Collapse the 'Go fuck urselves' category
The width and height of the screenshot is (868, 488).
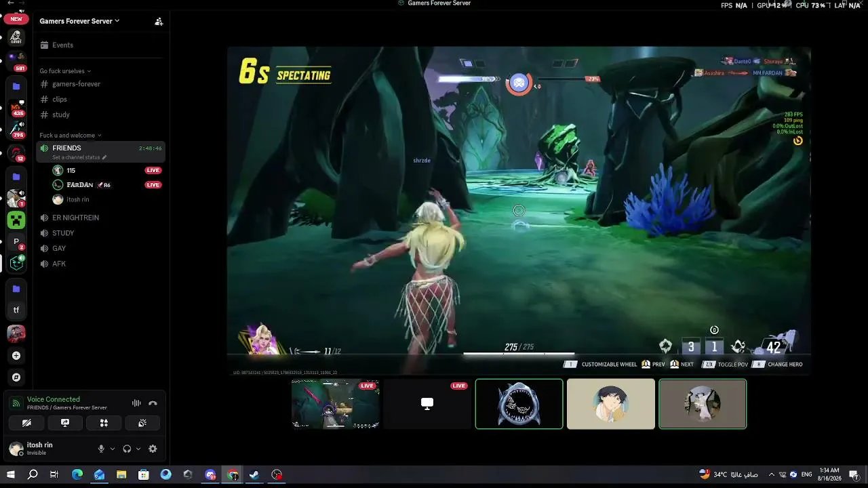(65, 70)
